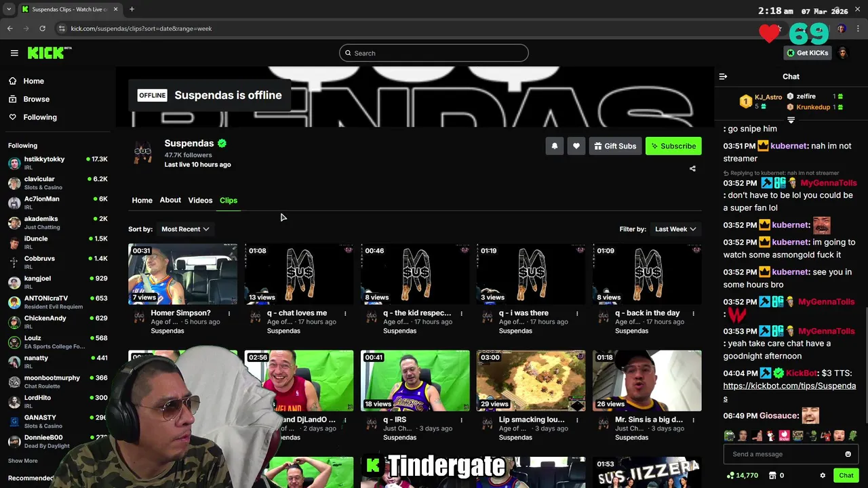This screenshot has width=868, height=488.
Task: Expand the chat leaderboard chevron
Action: coord(791,120)
